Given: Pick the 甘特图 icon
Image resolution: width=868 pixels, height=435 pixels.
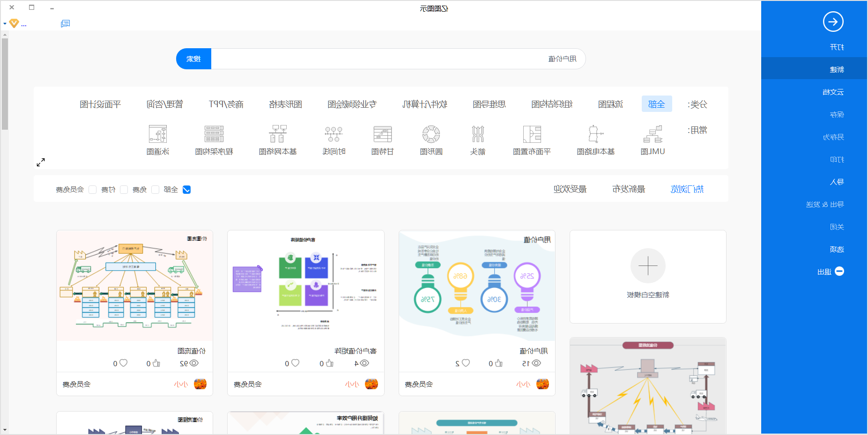Looking at the screenshot, I should [x=382, y=134].
